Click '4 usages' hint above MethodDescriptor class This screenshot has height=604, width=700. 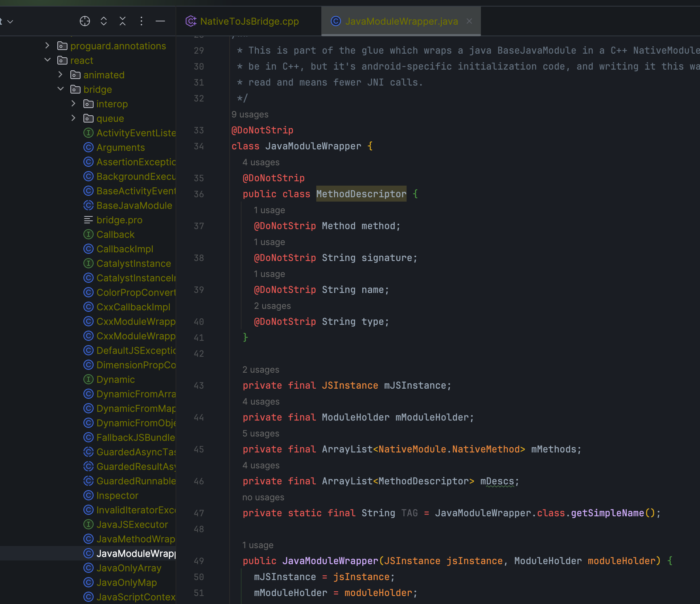261,162
